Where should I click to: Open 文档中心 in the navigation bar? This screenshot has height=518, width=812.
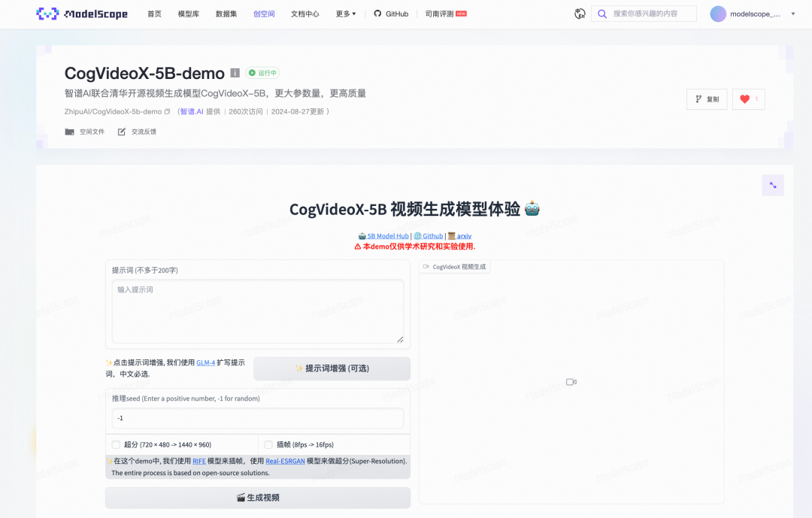click(x=305, y=14)
